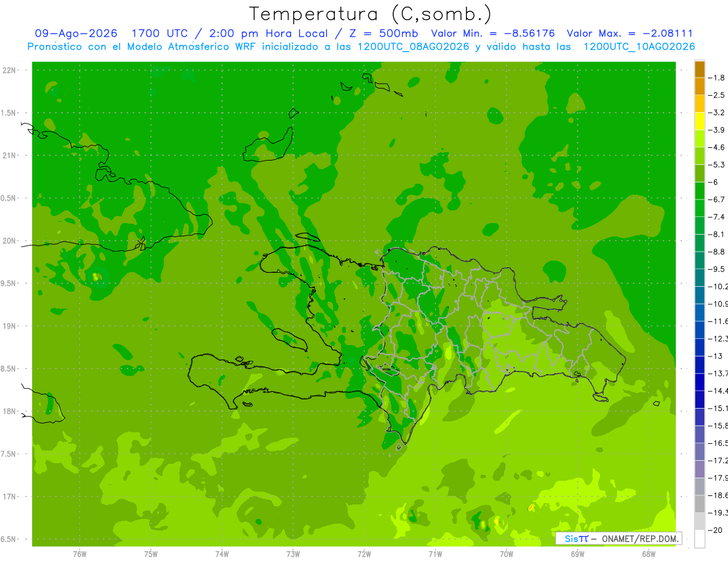Click the "20N" latitude label
The width and height of the screenshot is (728, 562).
(10, 241)
